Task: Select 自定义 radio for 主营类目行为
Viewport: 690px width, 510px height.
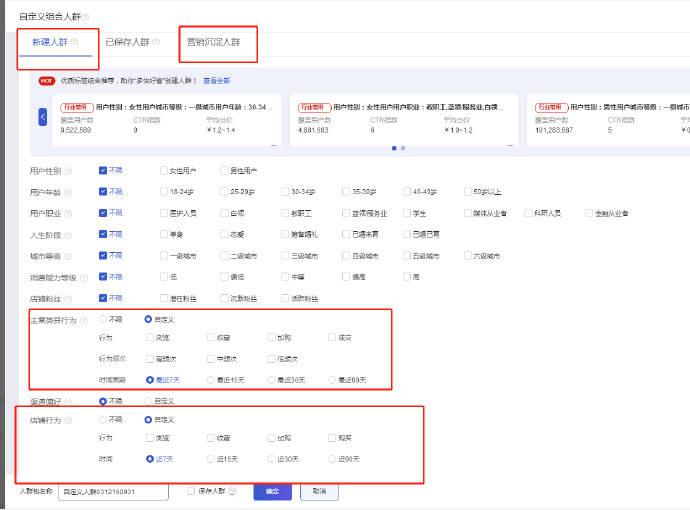Action: [148, 319]
